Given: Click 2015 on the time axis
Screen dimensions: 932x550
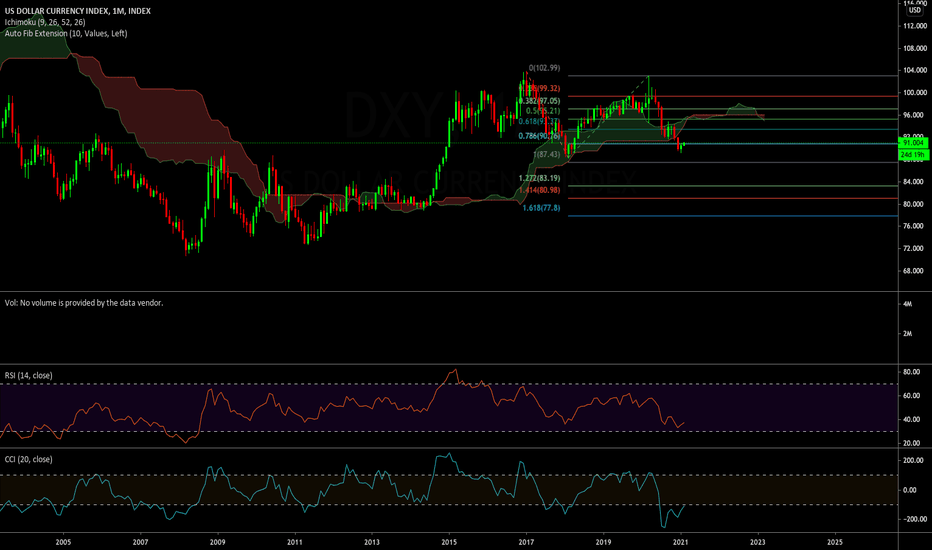Looking at the screenshot, I should 449,542.
